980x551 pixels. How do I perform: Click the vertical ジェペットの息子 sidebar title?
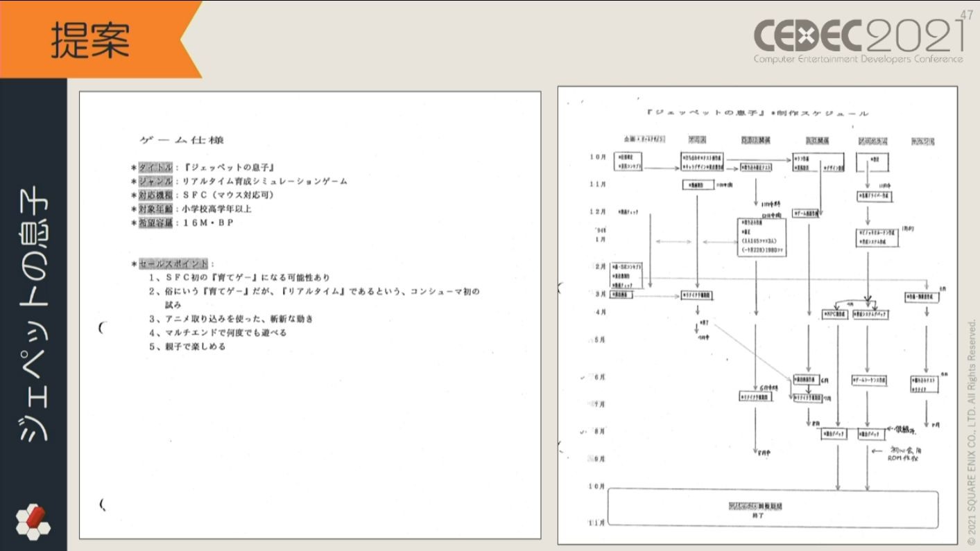[x=33, y=312]
